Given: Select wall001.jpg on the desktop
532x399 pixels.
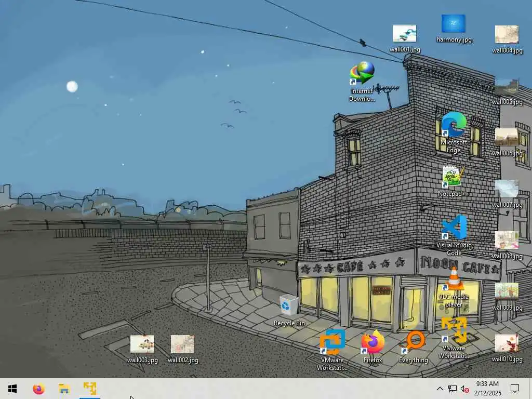Looking at the screenshot, I should [404, 38].
